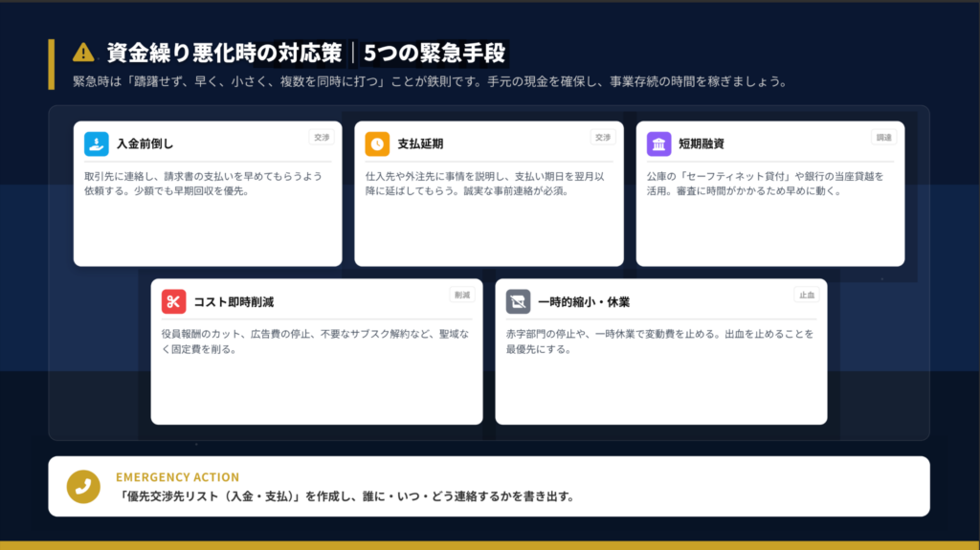
Task: Click the warning triangle icon in the title
Action: [x=84, y=52]
